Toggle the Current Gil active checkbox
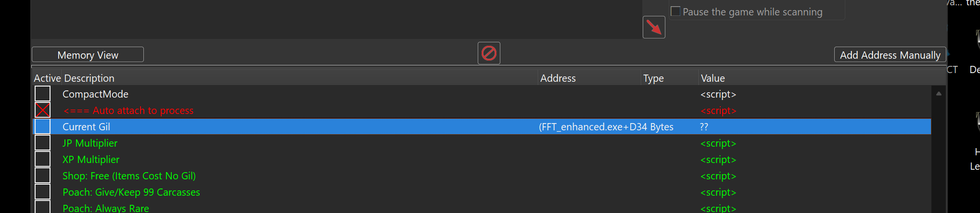980x213 pixels. pyautogui.click(x=43, y=127)
